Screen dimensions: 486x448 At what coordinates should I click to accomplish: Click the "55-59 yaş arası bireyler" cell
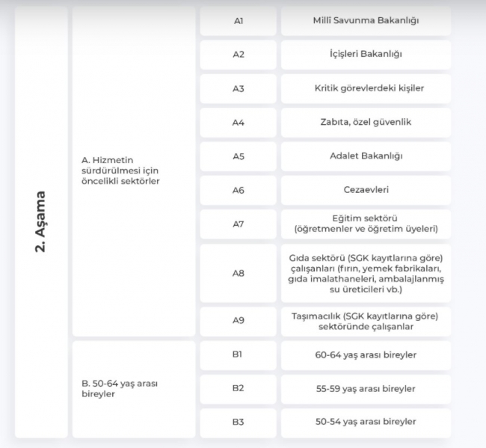[366, 389]
